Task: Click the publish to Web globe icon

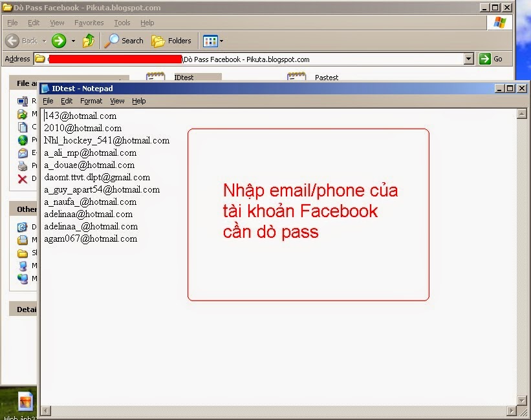Action: 23,140
